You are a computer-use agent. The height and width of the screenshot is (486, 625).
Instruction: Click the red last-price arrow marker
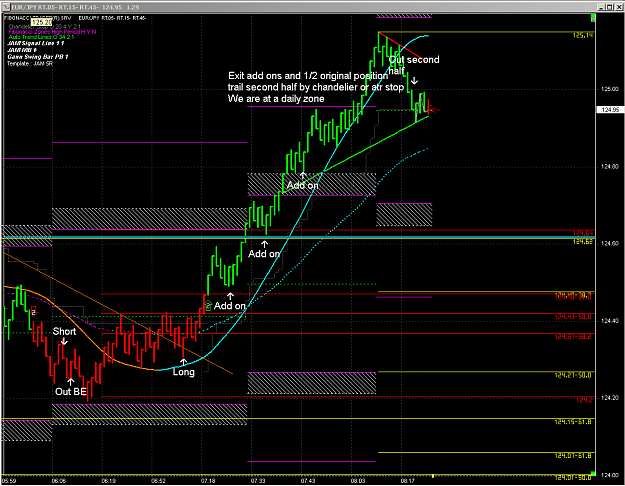tap(434, 109)
